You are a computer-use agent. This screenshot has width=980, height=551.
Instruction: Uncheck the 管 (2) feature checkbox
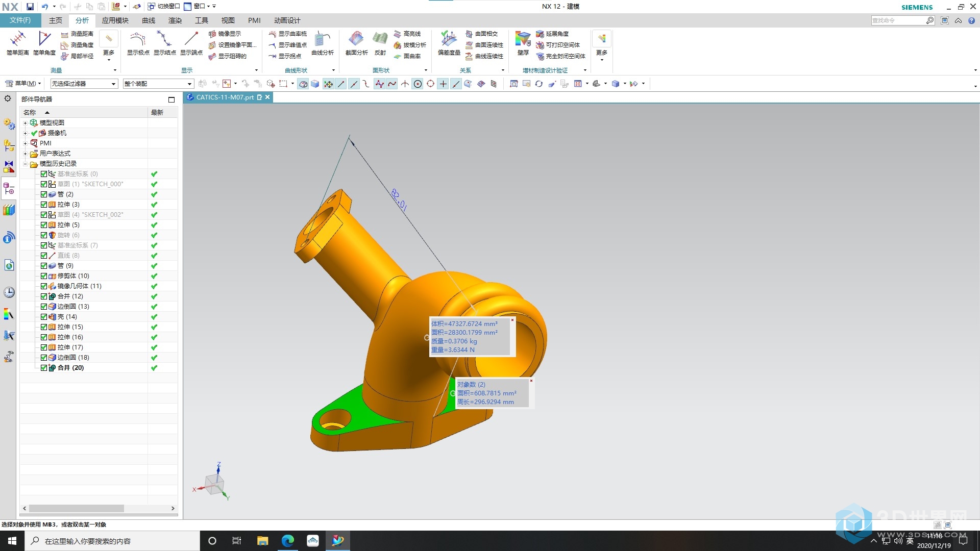click(44, 194)
